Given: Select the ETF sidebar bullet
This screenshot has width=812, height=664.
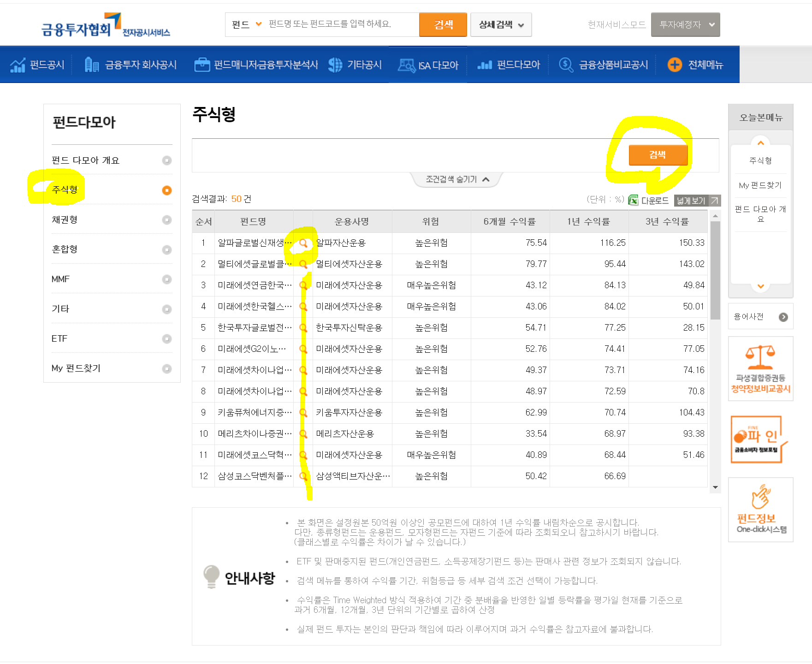Looking at the screenshot, I should [167, 339].
